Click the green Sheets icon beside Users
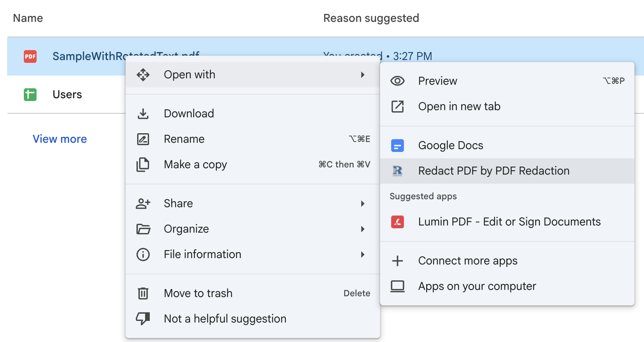 pyautogui.click(x=30, y=95)
